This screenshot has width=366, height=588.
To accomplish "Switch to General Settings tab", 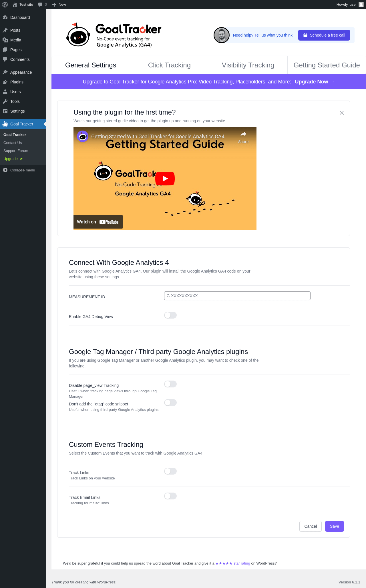I will pos(91,65).
